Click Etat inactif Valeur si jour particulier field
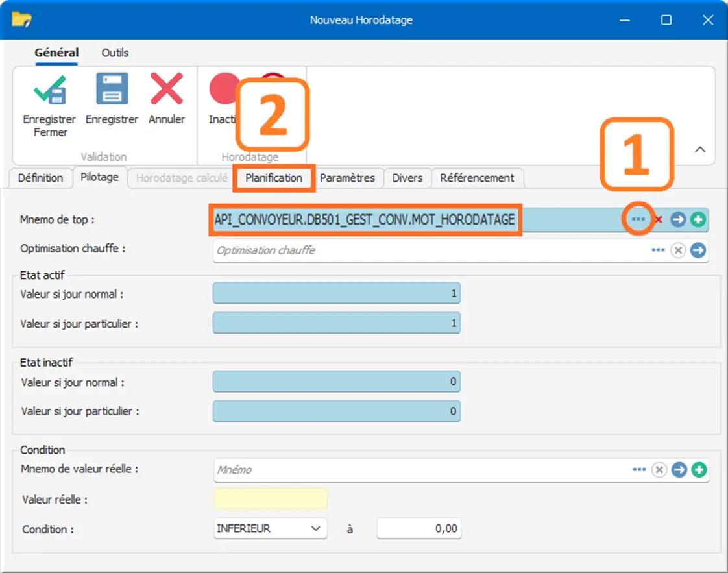Viewport: 728px width, 573px height. (x=337, y=411)
